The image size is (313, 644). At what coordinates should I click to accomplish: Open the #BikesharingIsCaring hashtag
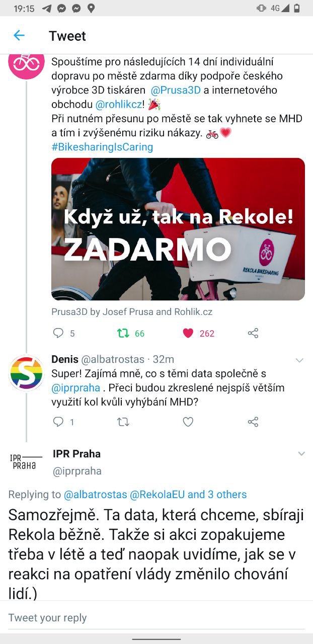[102, 147]
